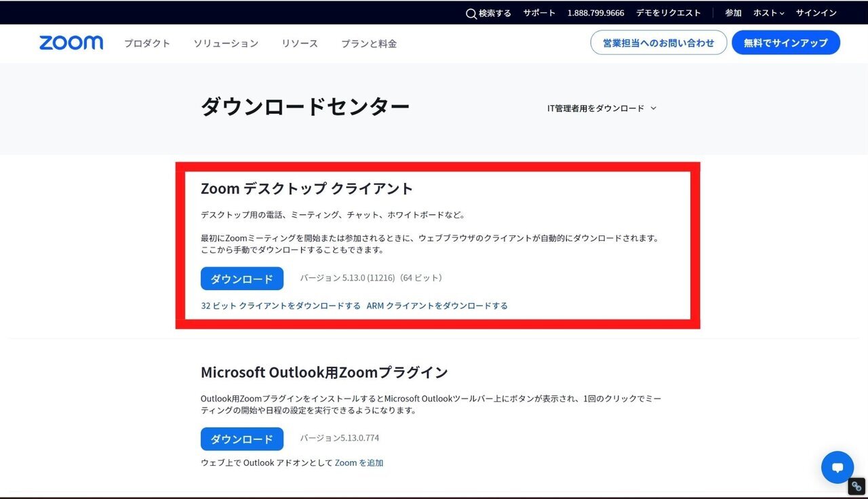The image size is (868, 499).
Task: Click Microsoft Outlook用Zoomプラグイン heading
Action: [x=324, y=372]
